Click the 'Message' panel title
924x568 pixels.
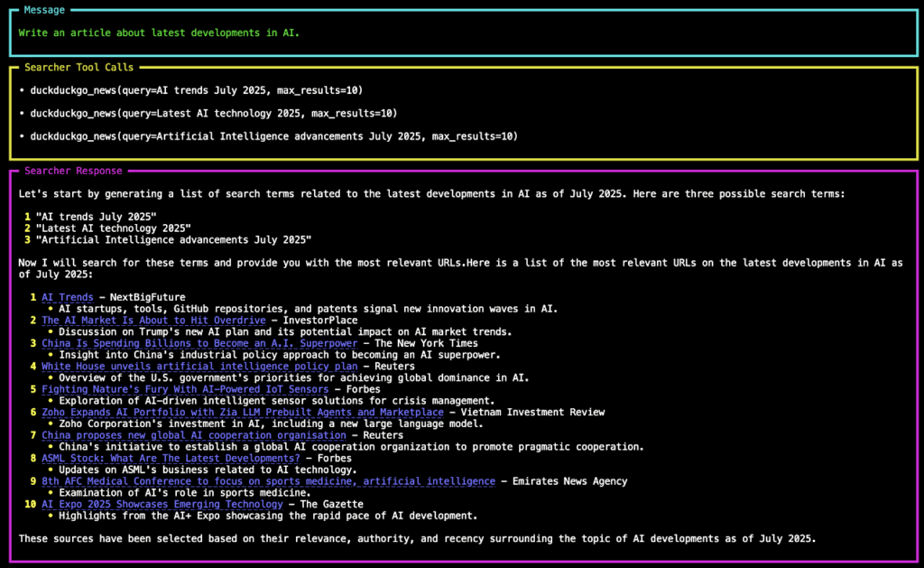(x=44, y=10)
